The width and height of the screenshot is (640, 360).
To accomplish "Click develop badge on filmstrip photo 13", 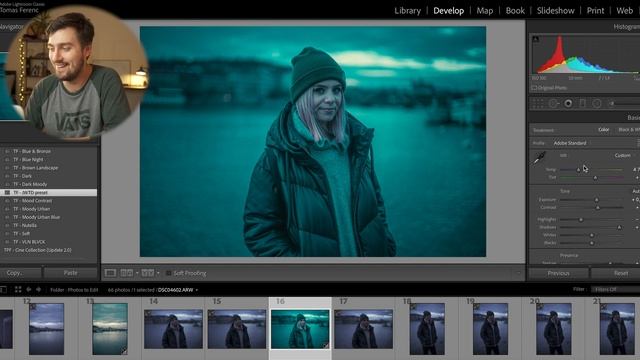I will click(124, 351).
